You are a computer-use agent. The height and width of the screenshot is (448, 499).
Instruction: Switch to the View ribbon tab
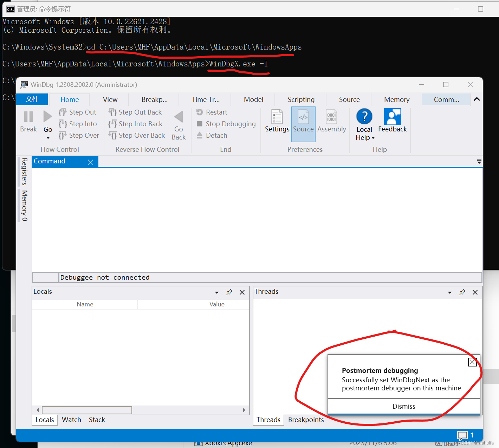[110, 99]
